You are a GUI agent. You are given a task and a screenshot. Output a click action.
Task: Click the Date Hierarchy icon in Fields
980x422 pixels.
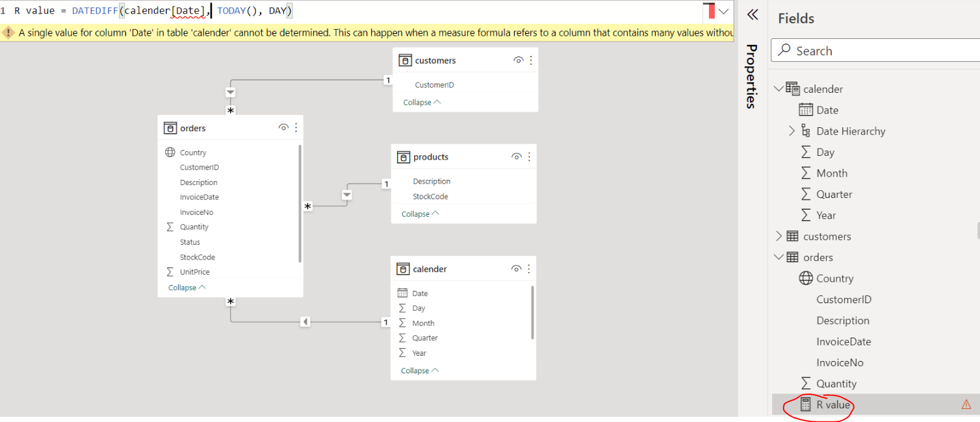click(x=805, y=131)
